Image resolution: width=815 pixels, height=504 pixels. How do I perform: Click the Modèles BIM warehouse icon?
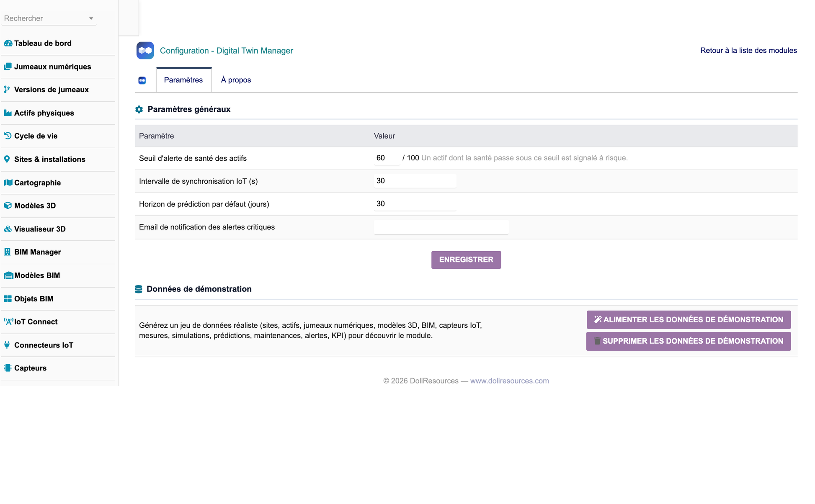(x=8, y=275)
